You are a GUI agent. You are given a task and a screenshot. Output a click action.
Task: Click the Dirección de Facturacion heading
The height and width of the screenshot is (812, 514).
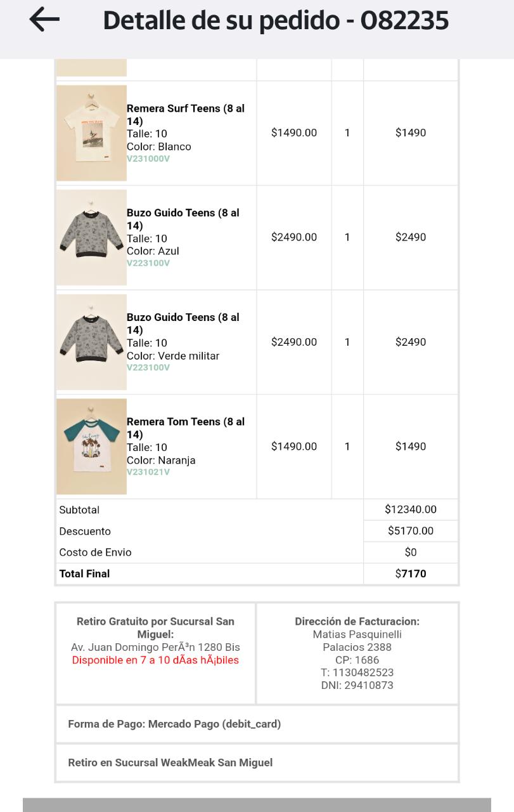point(357,622)
